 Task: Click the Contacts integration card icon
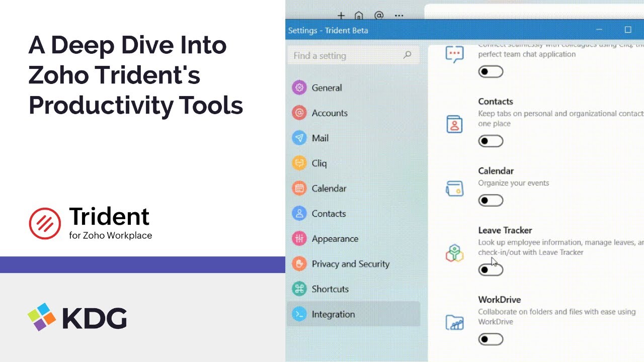click(454, 124)
